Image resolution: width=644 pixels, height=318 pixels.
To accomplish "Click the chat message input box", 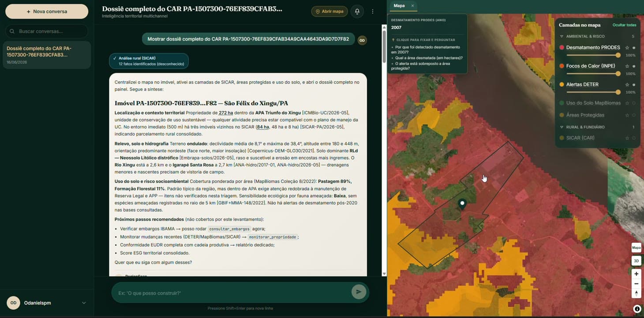I will click(232, 293).
